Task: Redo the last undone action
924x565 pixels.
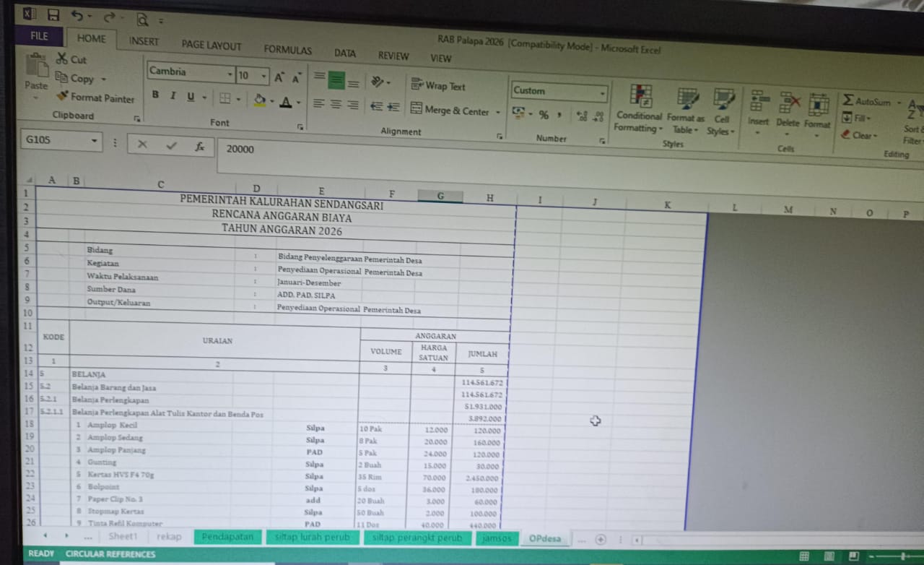Action: [x=108, y=17]
